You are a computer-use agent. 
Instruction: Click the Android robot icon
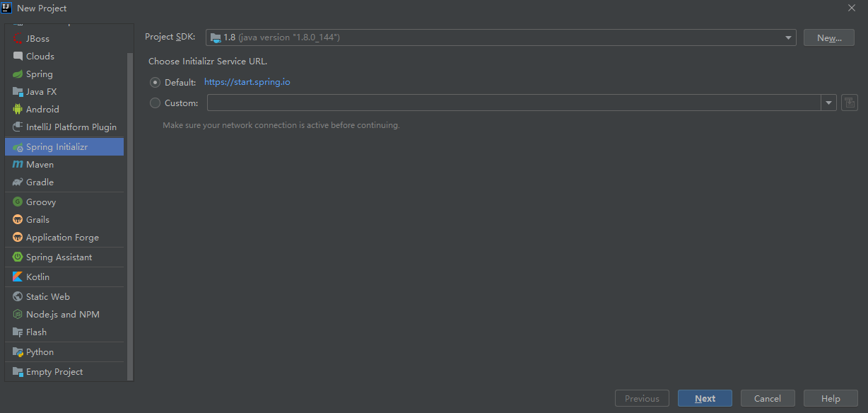pyautogui.click(x=18, y=110)
